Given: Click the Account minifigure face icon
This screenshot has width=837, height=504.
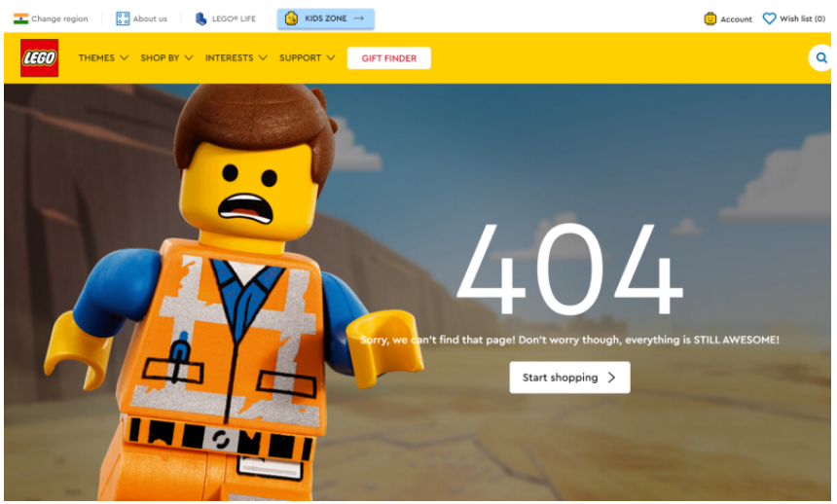Looking at the screenshot, I should pyautogui.click(x=710, y=19).
